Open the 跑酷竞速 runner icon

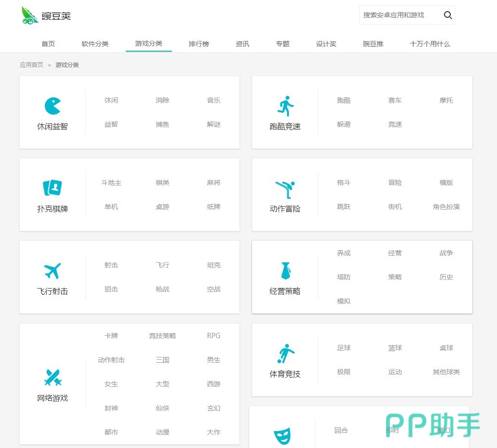pyautogui.click(x=285, y=106)
